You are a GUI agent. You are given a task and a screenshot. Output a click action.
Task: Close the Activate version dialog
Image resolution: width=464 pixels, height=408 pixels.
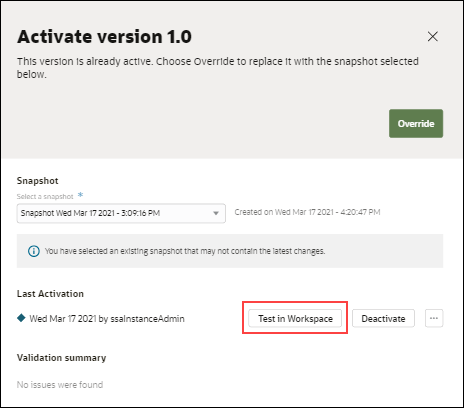pyautogui.click(x=433, y=36)
